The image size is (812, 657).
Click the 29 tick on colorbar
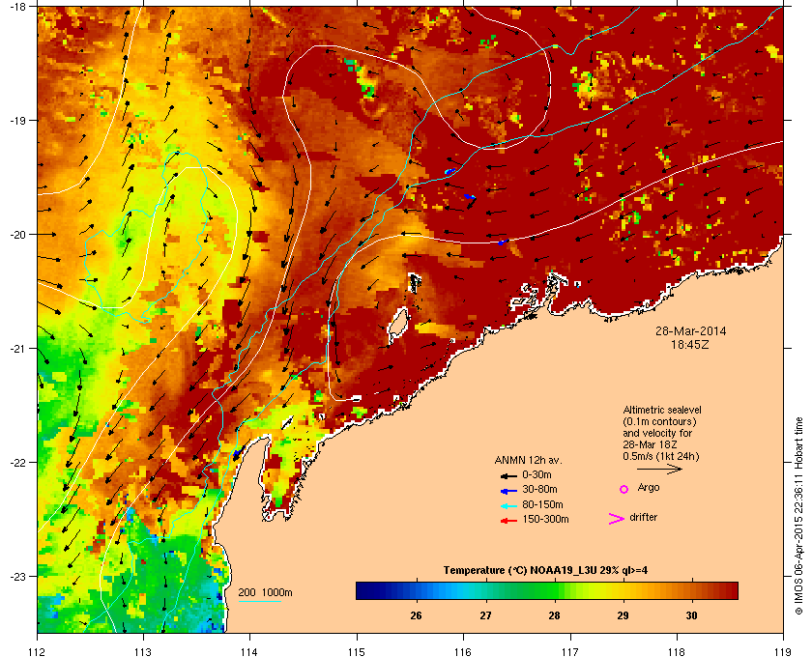(623, 615)
